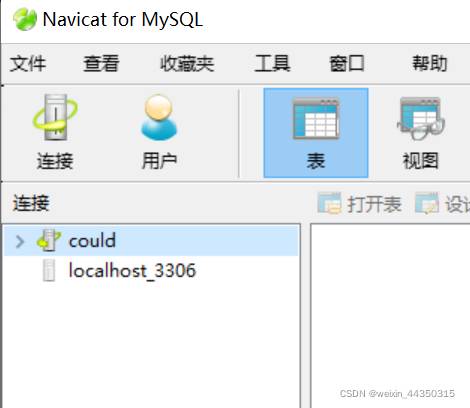470x408 pixels.
Task: Click the 打开表 open table icon
Action: (x=329, y=203)
